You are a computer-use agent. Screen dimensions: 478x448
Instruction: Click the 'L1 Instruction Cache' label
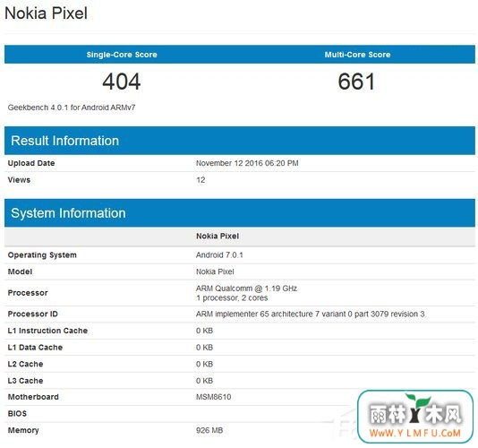(x=47, y=331)
